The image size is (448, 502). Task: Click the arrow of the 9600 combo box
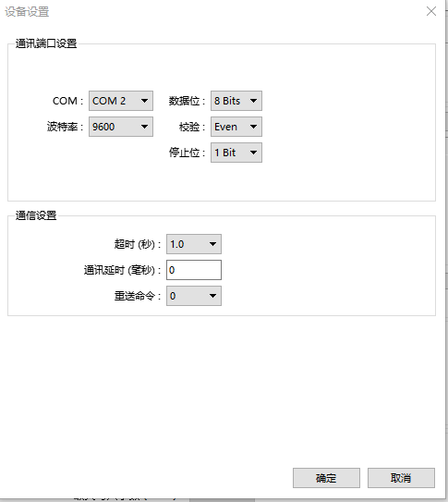point(144,127)
